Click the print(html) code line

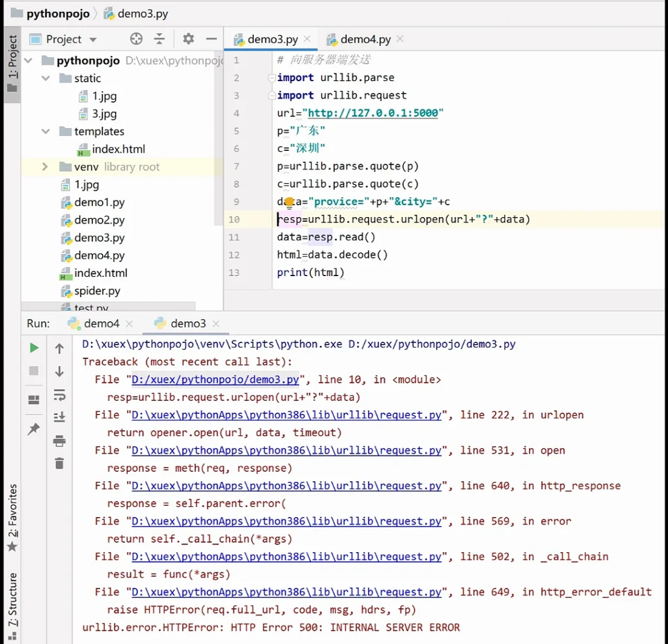310,273
